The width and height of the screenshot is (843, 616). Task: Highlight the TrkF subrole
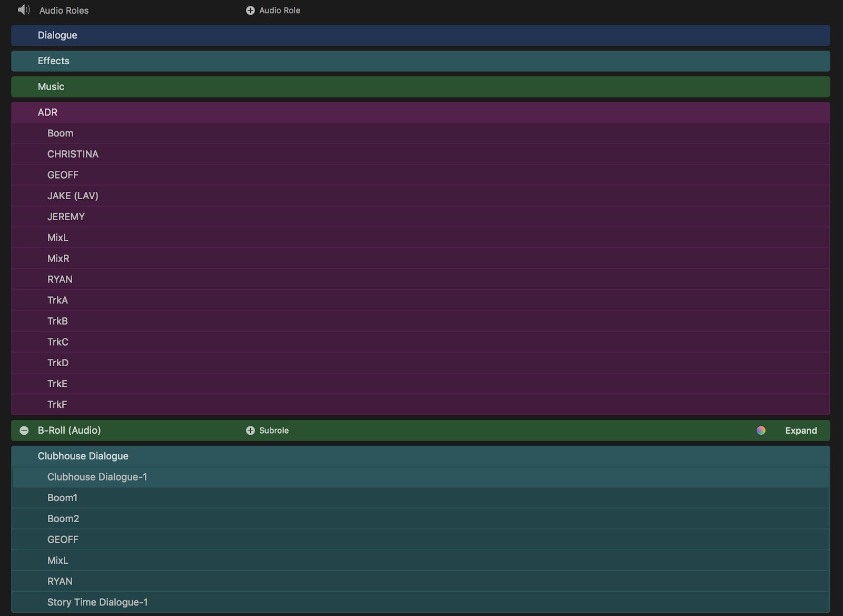pos(420,405)
